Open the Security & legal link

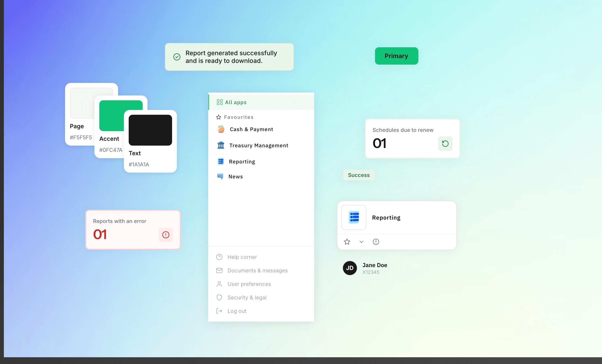[x=247, y=297]
